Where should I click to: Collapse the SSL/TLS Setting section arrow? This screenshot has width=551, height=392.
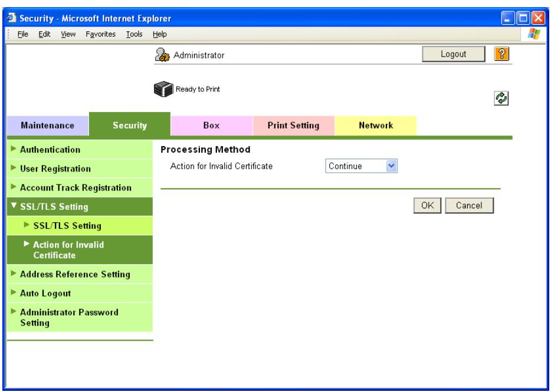click(x=14, y=206)
